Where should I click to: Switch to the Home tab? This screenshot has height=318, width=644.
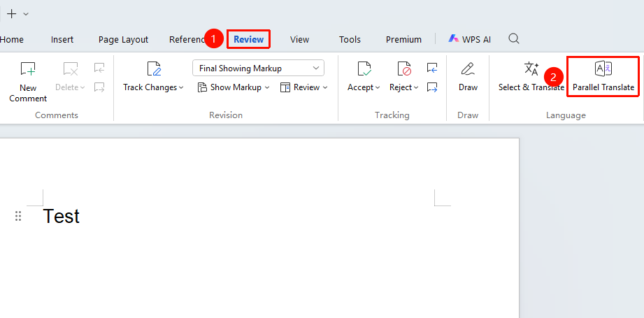(11, 40)
